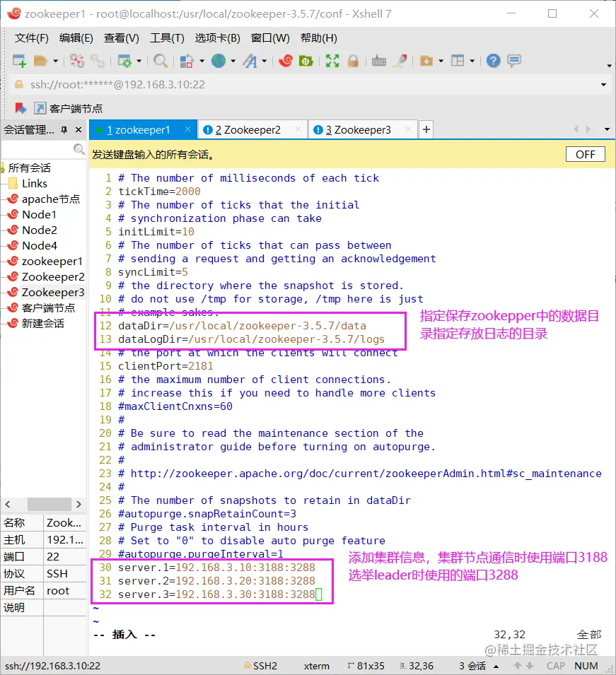The width and height of the screenshot is (616, 675).
Task: Click session tree horizontal scrollbar thumb
Action: point(49,504)
